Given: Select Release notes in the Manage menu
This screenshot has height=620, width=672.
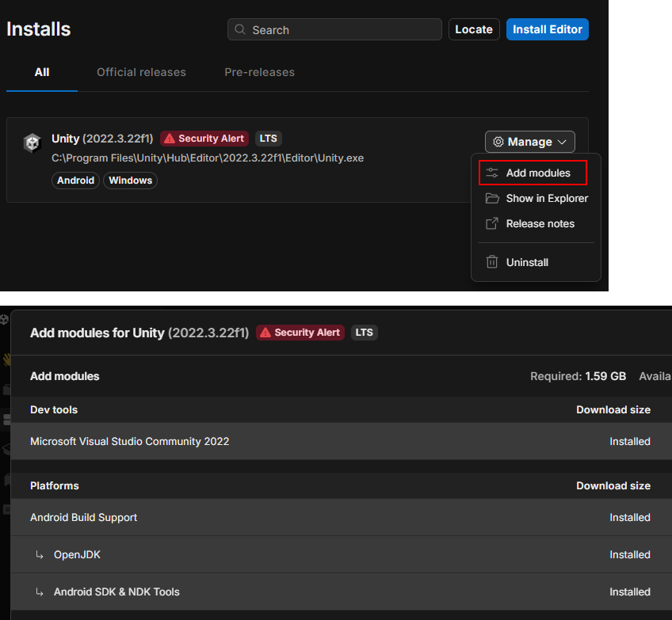Looking at the screenshot, I should [540, 223].
